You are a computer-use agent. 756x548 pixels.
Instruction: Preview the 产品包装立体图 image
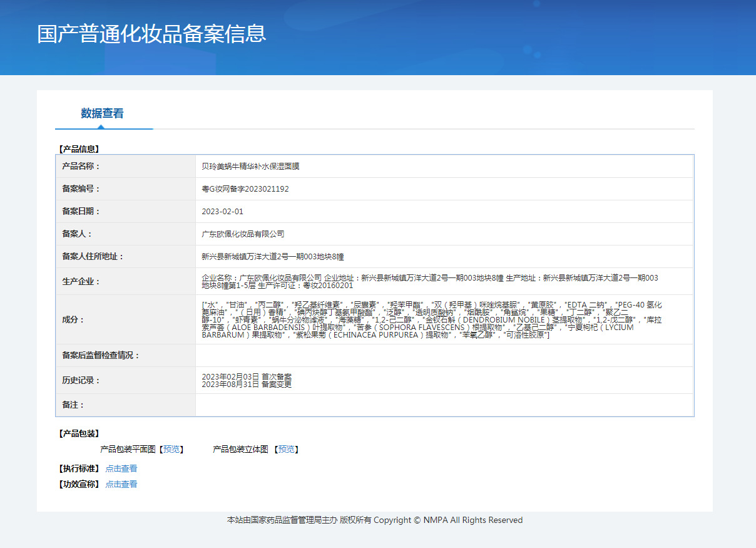(286, 449)
